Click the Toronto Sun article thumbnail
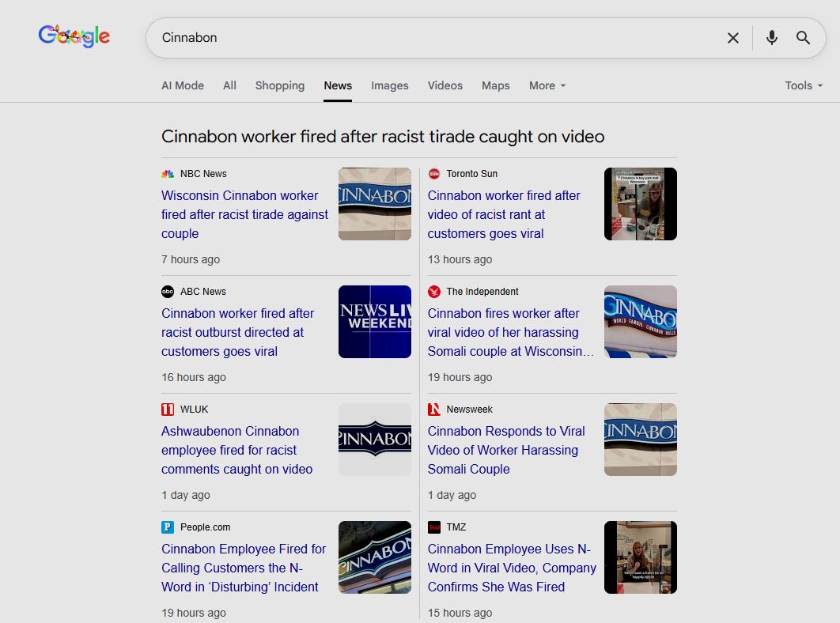 click(x=640, y=203)
